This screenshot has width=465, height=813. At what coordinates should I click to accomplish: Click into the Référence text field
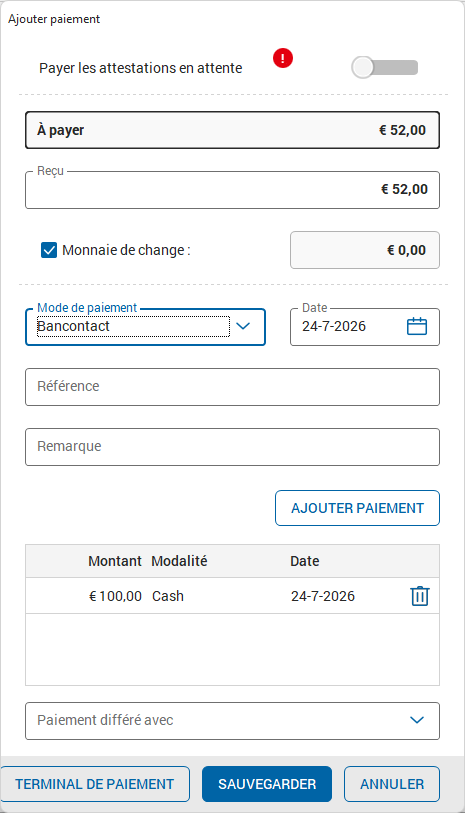click(x=232, y=387)
